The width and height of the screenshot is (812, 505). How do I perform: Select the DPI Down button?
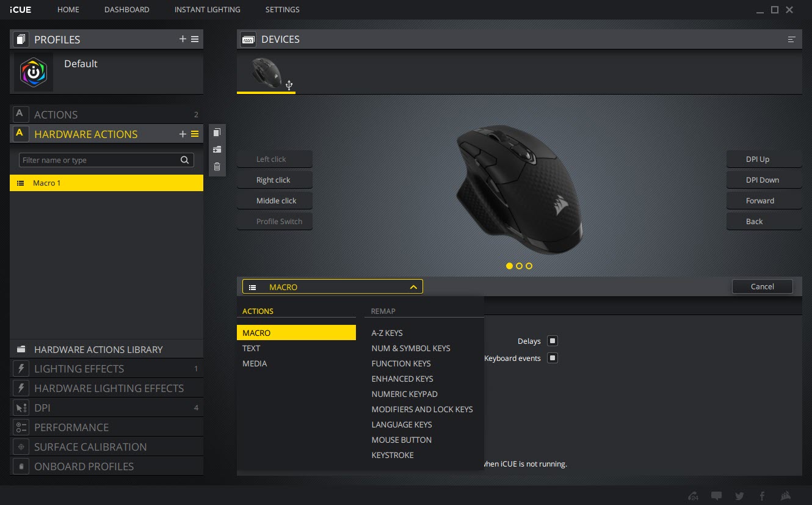pyautogui.click(x=764, y=180)
